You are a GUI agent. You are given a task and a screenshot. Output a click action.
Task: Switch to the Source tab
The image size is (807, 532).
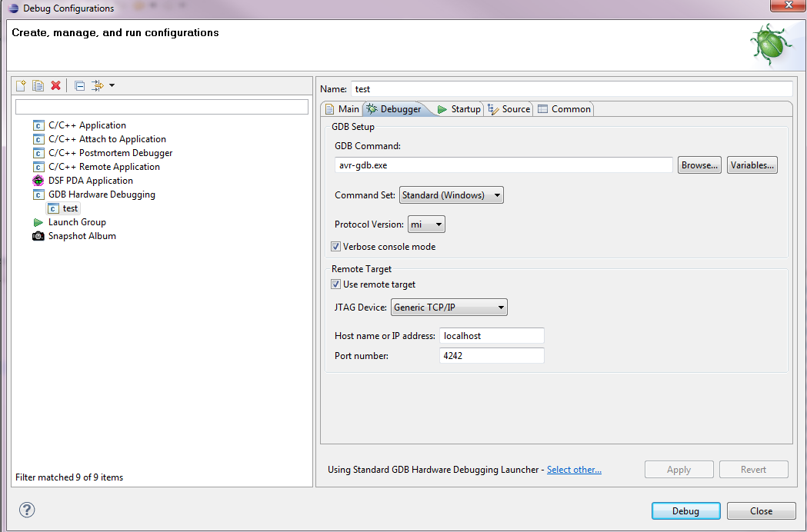coord(509,109)
